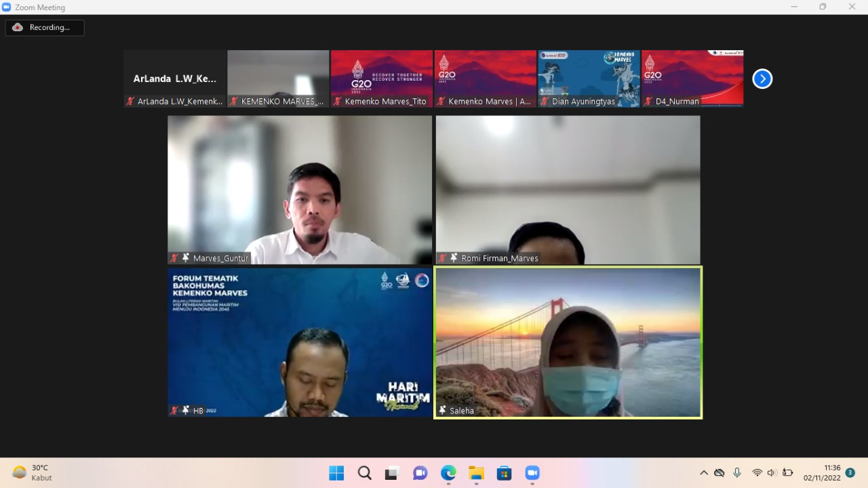Open taskbar Search
Image resolution: width=868 pixels, height=488 pixels.
coord(365,473)
